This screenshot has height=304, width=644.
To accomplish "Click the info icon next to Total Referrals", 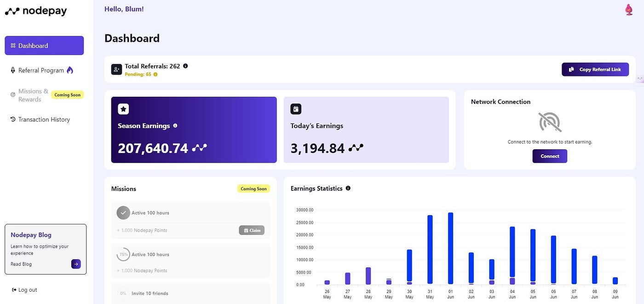I will [x=185, y=65].
